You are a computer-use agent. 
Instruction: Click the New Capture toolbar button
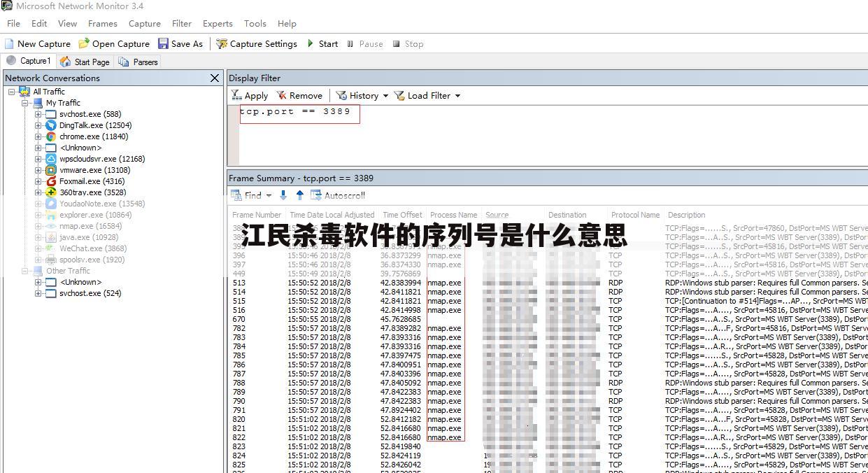(x=37, y=43)
